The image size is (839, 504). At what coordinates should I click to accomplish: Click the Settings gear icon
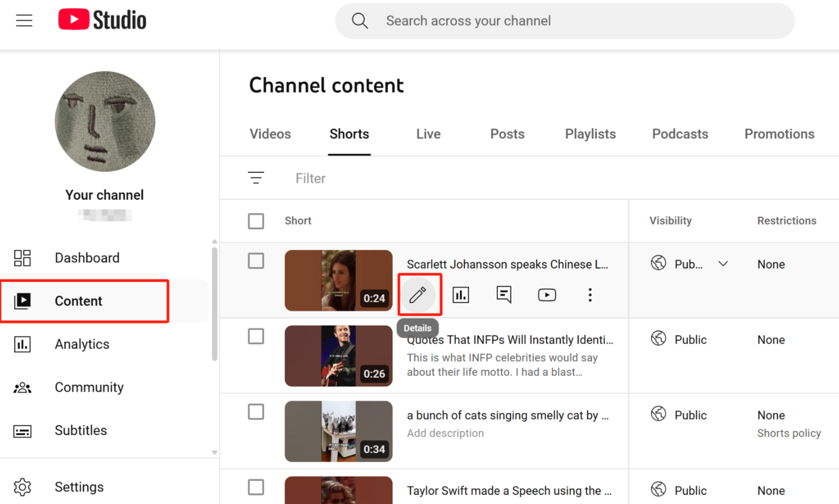click(x=22, y=487)
